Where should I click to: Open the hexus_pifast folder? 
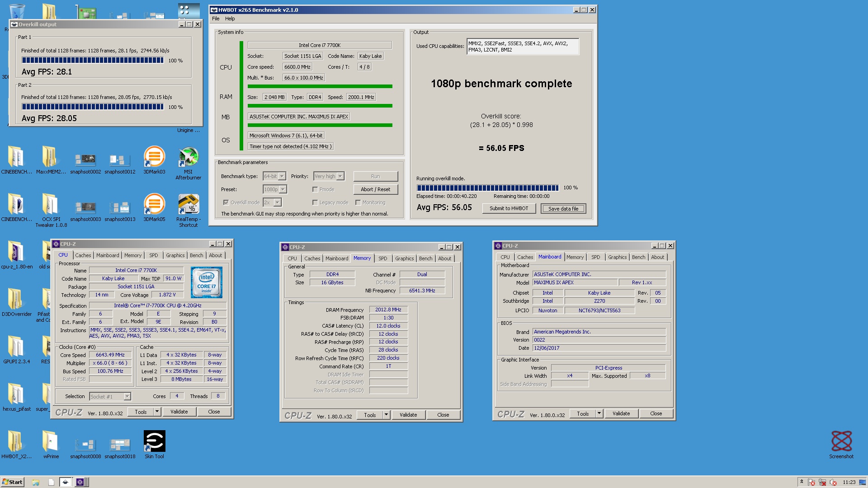(x=17, y=397)
